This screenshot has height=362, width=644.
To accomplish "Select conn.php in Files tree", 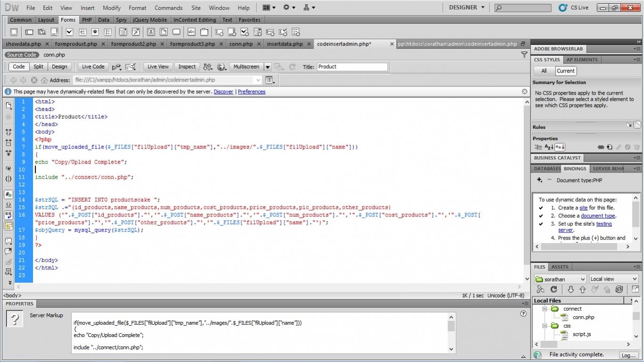I will [583, 317].
